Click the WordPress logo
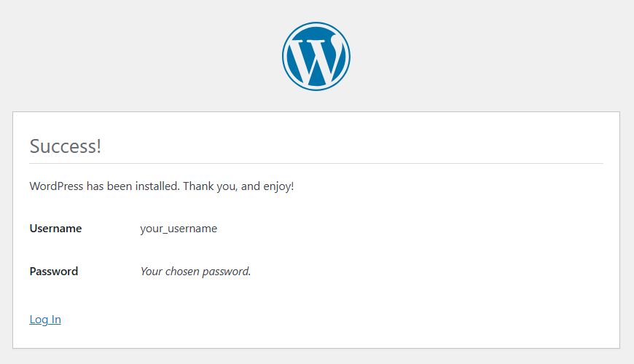The image size is (634, 364). pyautogui.click(x=316, y=57)
